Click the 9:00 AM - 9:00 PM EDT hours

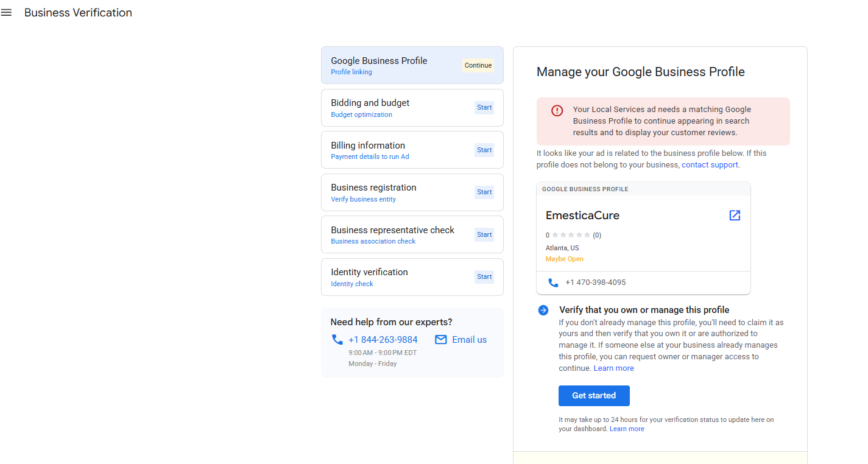tap(383, 353)
